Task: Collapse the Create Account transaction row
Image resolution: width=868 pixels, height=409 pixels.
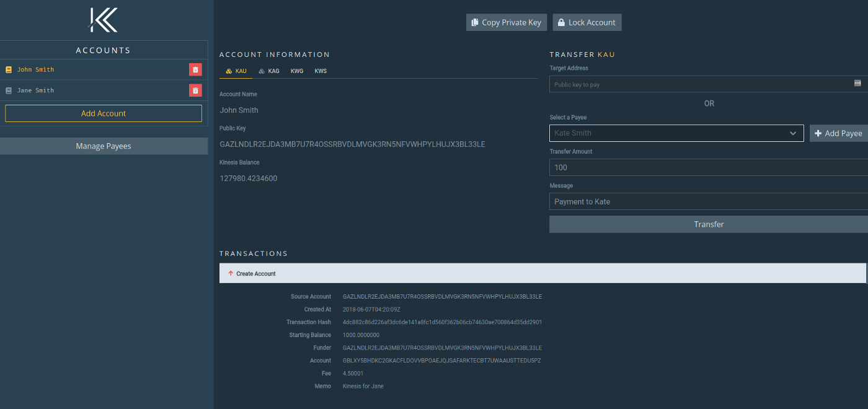Action: pyautogui.click(x=542, y=273)
